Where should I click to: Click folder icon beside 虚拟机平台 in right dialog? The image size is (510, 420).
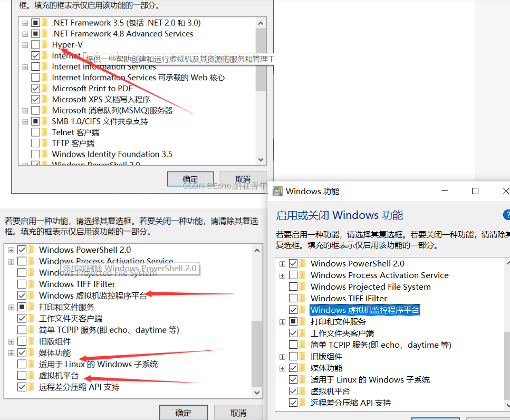(x=303, y=391)
